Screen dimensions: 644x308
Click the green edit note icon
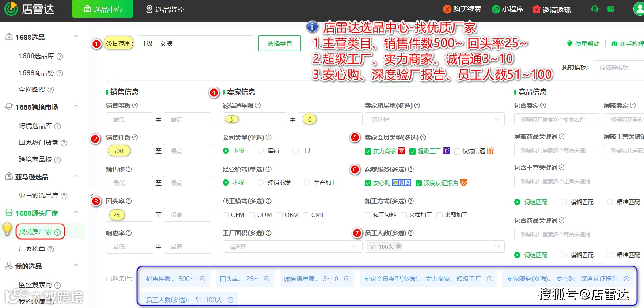point(611,9)
